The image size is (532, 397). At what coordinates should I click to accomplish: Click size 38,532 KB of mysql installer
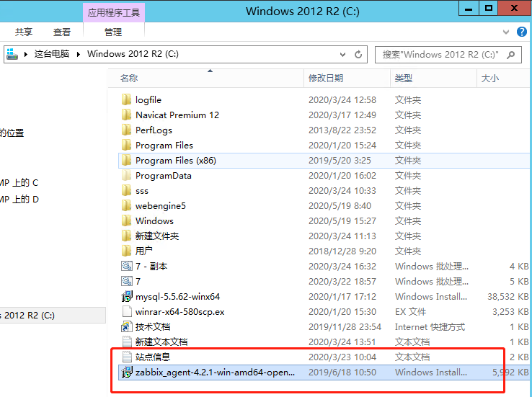507,297
